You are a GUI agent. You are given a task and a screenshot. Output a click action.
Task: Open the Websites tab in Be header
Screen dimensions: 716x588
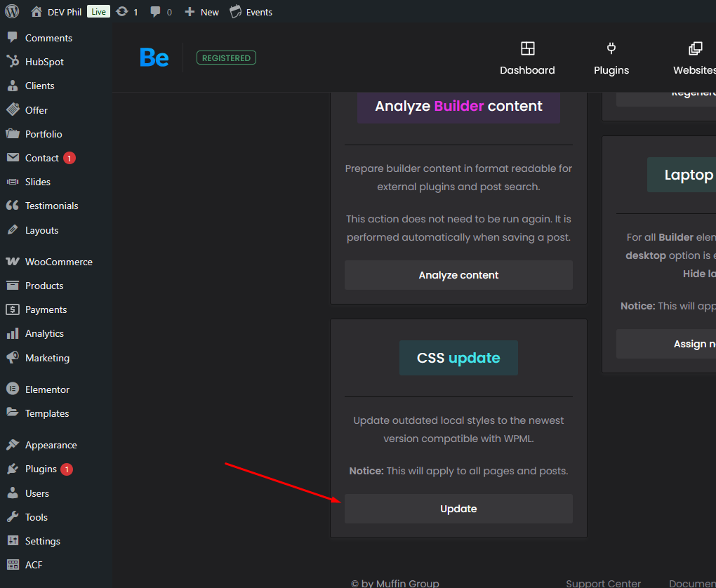coord(694,58)
